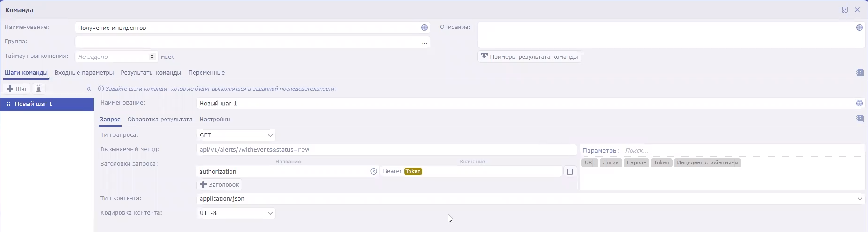Click the trash icon next to Шаг button
This screenshot has height=232, width=868.
coord(39,89)
